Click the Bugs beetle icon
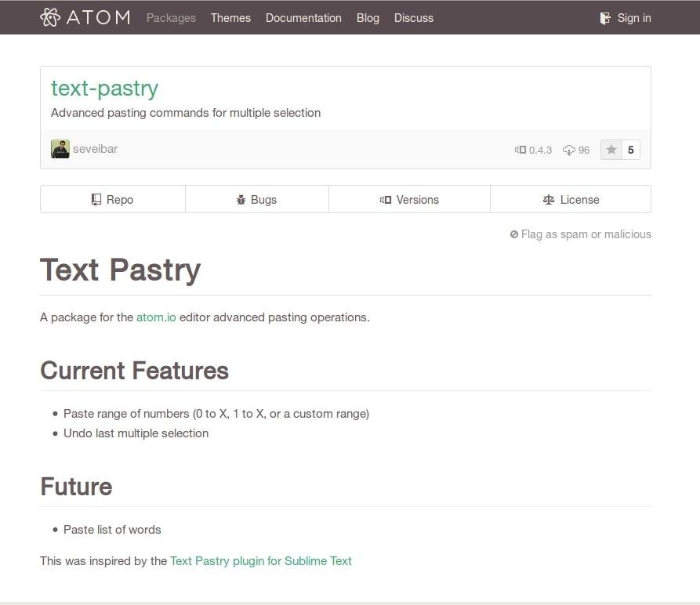This screenshot has height=605, width=700. [x=241, y=199]
